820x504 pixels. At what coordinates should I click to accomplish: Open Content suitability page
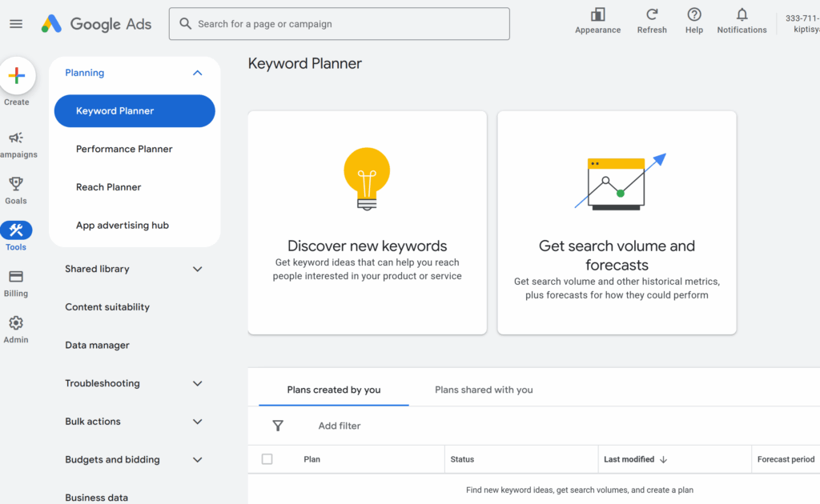click(107, 307)
